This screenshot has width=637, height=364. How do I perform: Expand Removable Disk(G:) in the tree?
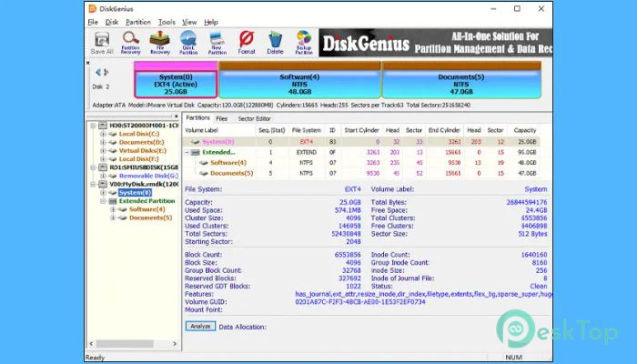click(103, 176)
